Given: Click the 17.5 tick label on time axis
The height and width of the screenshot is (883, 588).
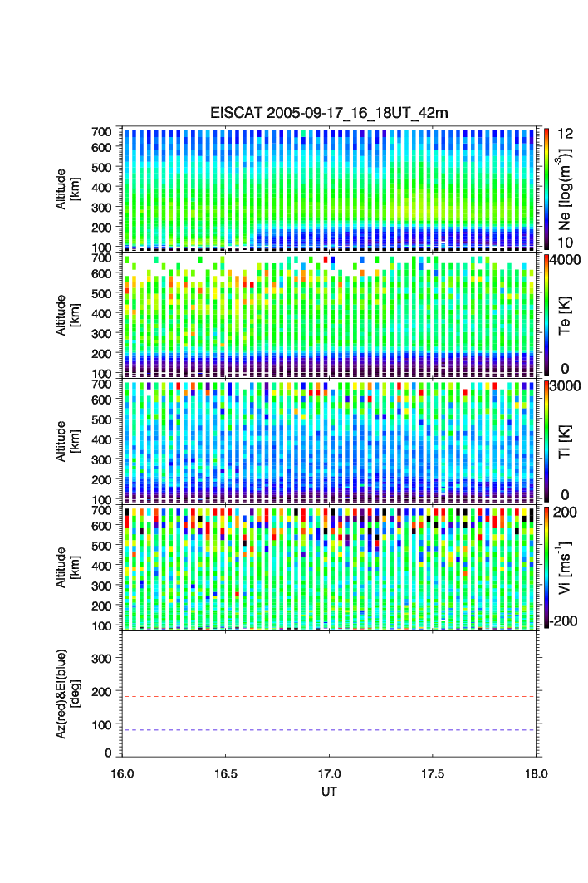Looking at the screenshot, I should coord(434,773).
